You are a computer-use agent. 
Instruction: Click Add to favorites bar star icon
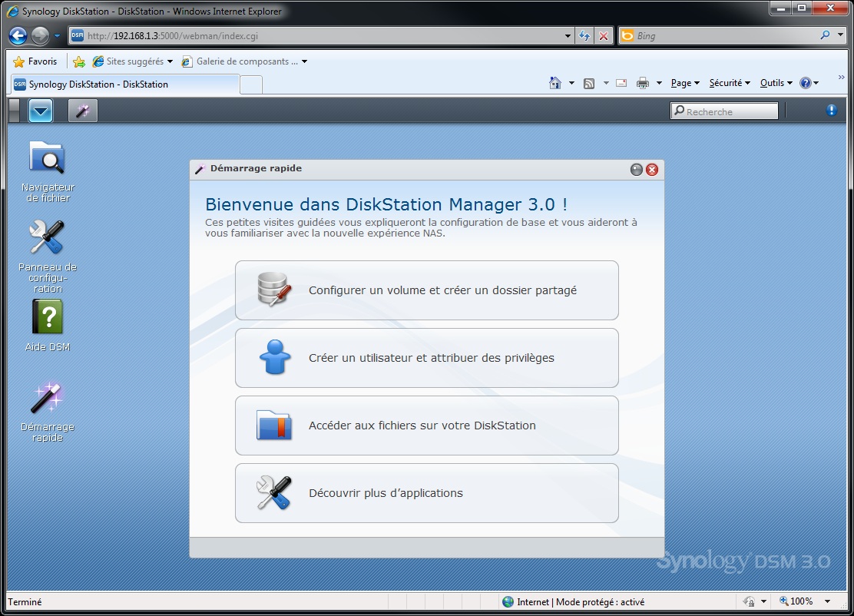[79, 61]
